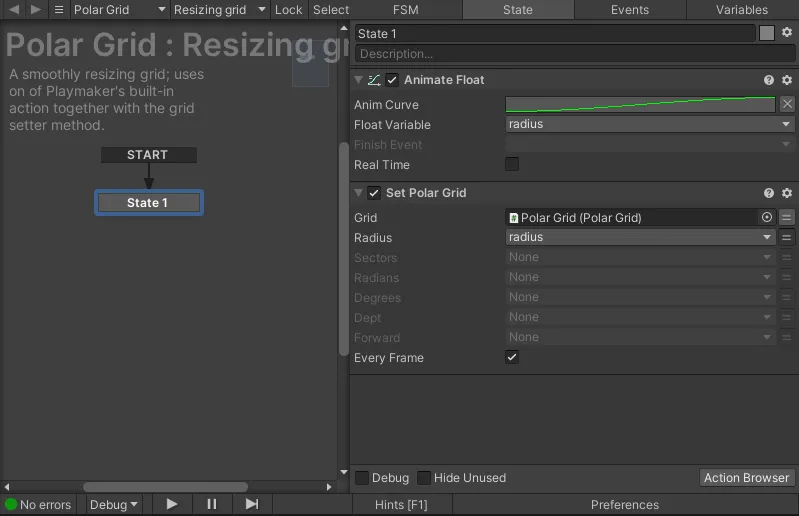Click the Select button in toolbar
The image size is (799, 516).
click(x=331, y=10)
